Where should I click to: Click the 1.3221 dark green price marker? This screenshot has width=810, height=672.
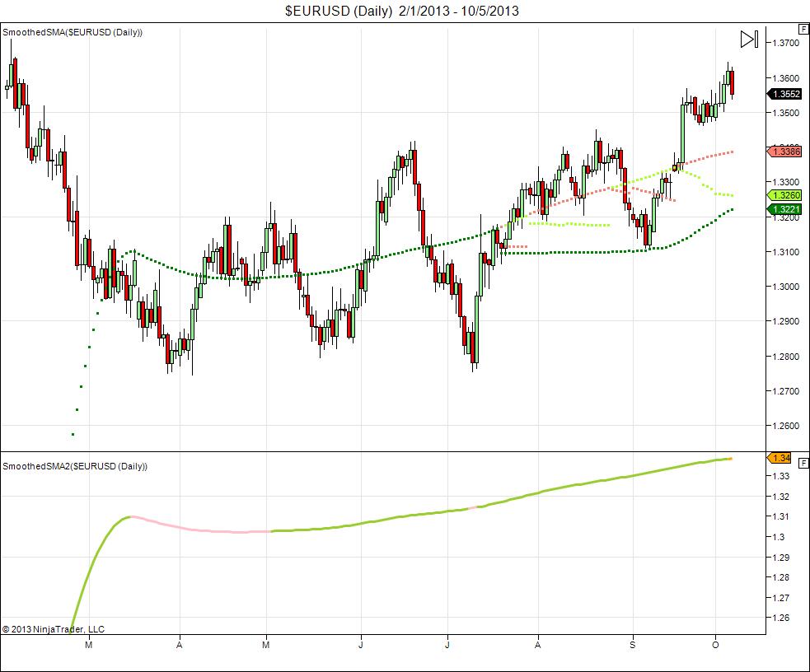785,209
